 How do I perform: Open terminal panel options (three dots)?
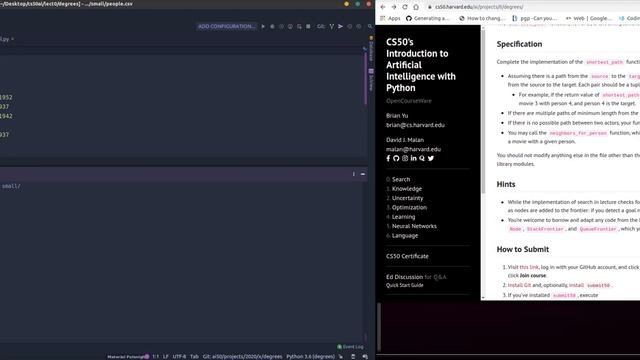point(353,174)
